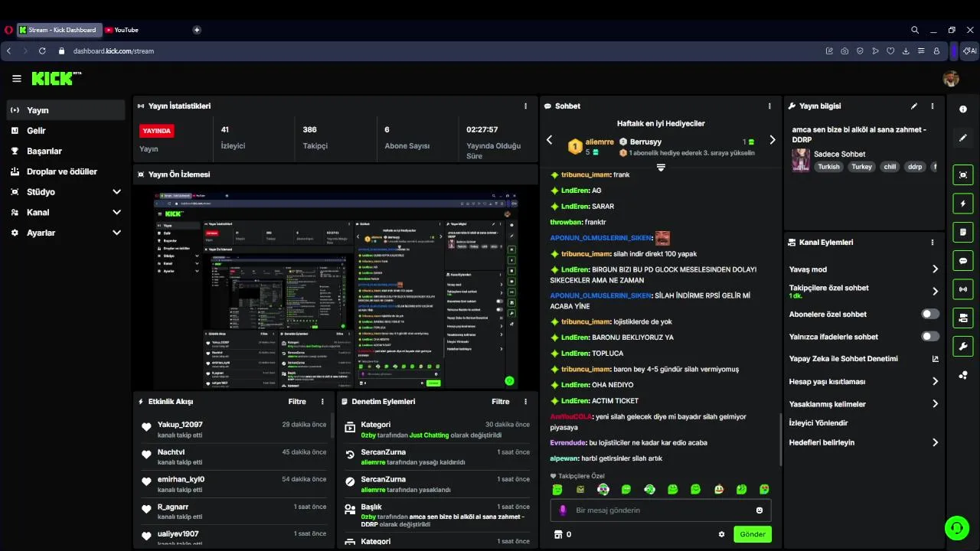Click the browser AI assistant button

tap(970, 51)
